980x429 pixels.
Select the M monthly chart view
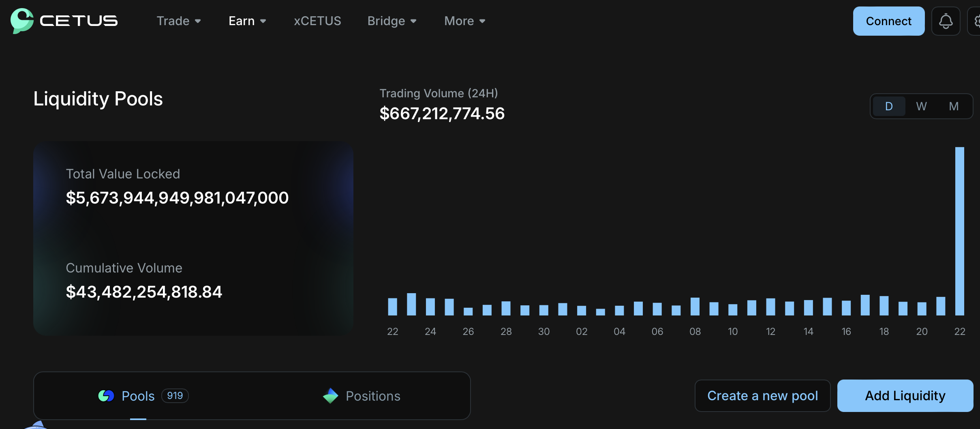coord(953,106)
